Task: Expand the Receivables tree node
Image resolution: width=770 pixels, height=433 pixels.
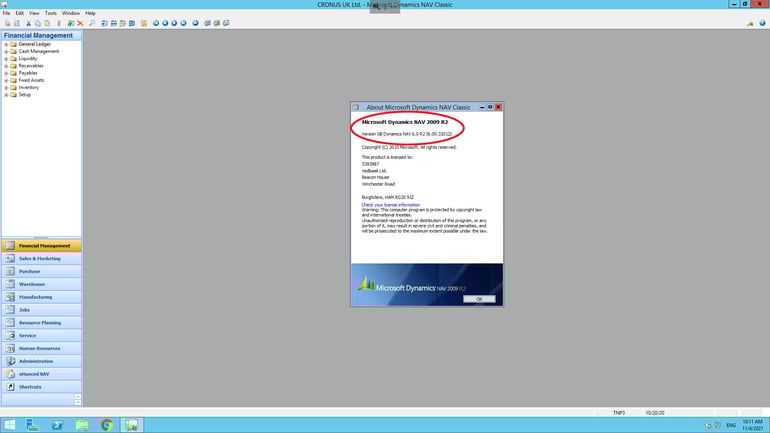Action: point(6,66)
